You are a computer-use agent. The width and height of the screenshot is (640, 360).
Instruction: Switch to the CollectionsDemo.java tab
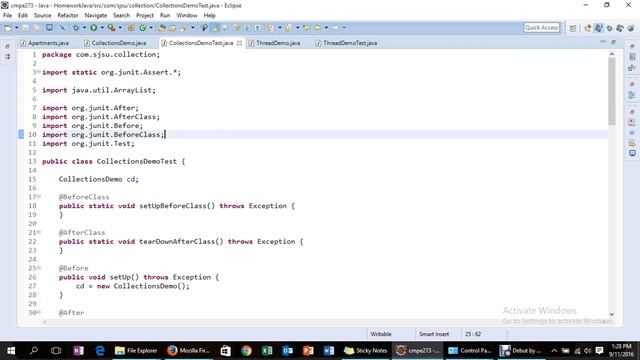click(115, 43)
